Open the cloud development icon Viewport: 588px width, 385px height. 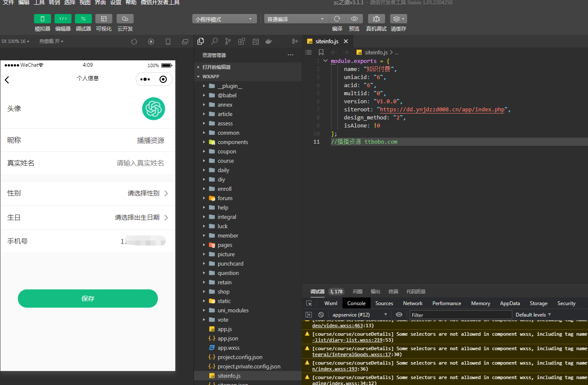pyautogui.click(x=125, y=19)
